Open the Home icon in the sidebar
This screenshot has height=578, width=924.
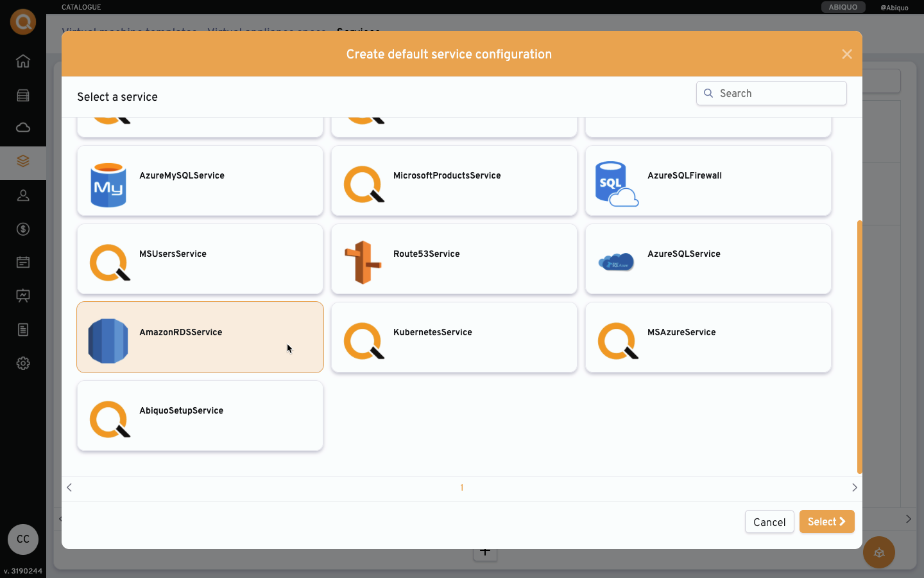click(x=23, y=61)
